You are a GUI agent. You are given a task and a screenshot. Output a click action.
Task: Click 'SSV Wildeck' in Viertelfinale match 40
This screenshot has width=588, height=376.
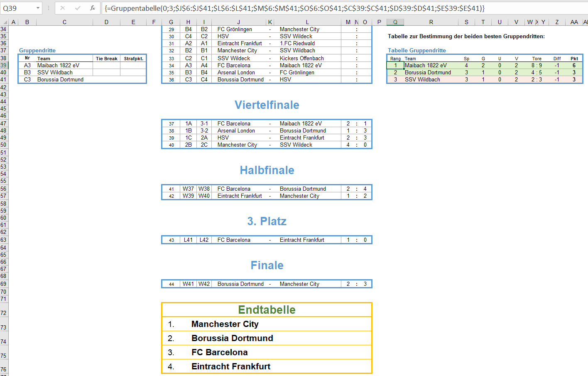coord(296,145)
